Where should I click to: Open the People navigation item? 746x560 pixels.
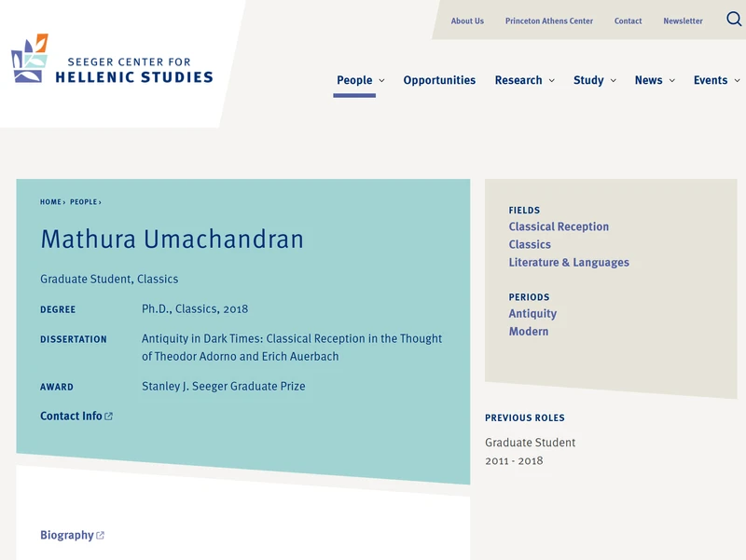pyautogui.click(x=354, y=80)
